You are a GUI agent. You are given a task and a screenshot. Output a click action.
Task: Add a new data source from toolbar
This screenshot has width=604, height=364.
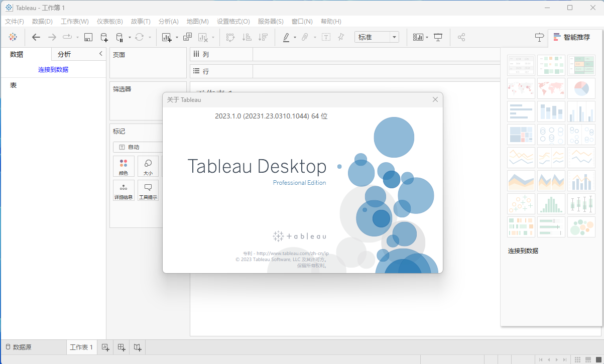pos(104,37)
